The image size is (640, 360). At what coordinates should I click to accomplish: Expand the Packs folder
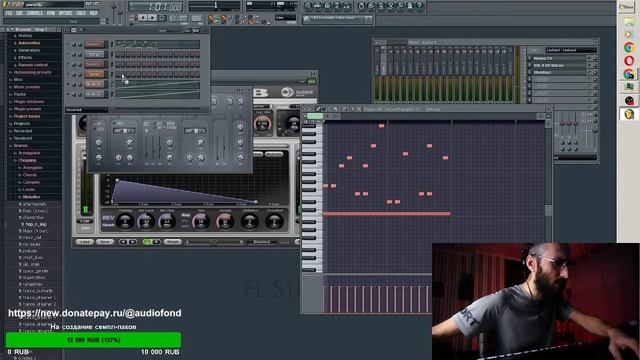coord(20,94)
